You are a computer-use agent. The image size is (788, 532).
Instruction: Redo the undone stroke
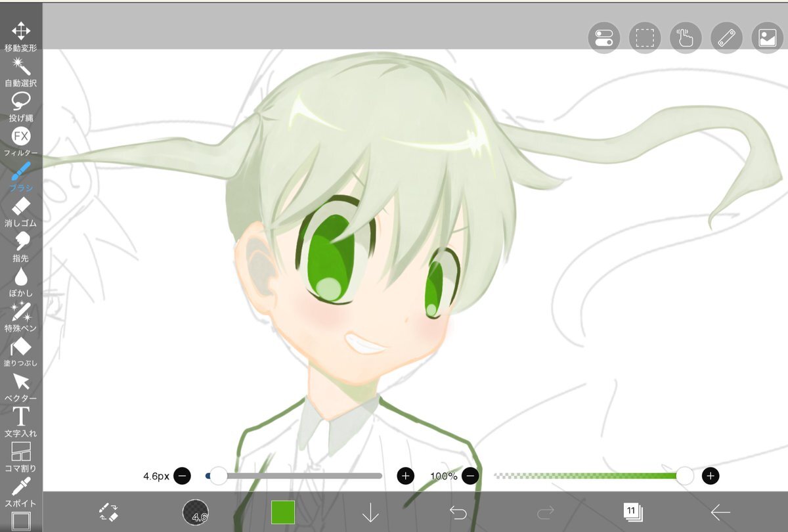point(546,512)
